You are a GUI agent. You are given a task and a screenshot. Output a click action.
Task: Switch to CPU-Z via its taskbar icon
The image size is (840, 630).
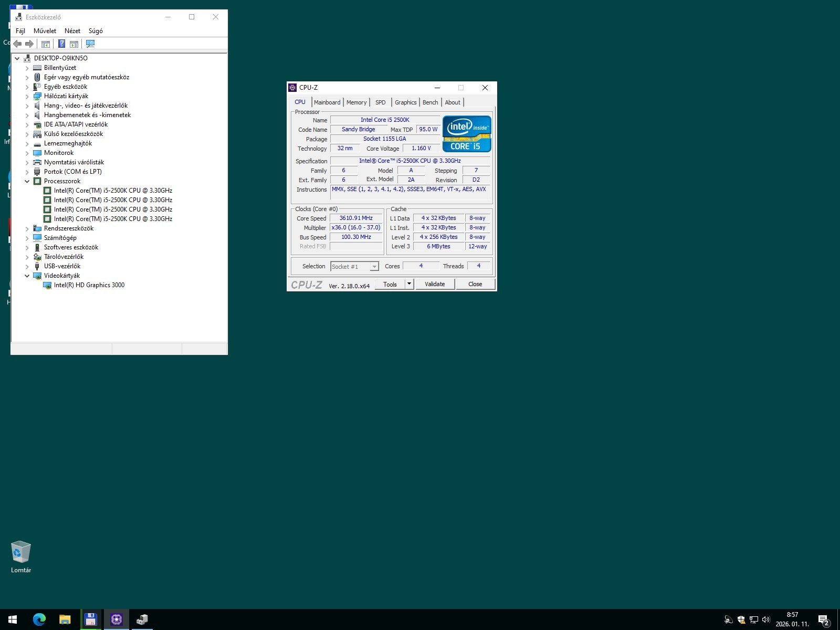(x=117, y=619)
